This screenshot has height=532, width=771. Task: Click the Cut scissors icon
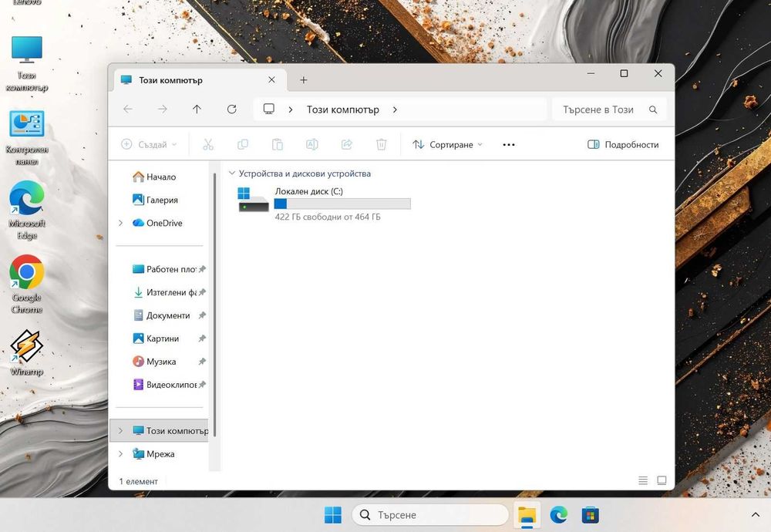coord(208,144)
